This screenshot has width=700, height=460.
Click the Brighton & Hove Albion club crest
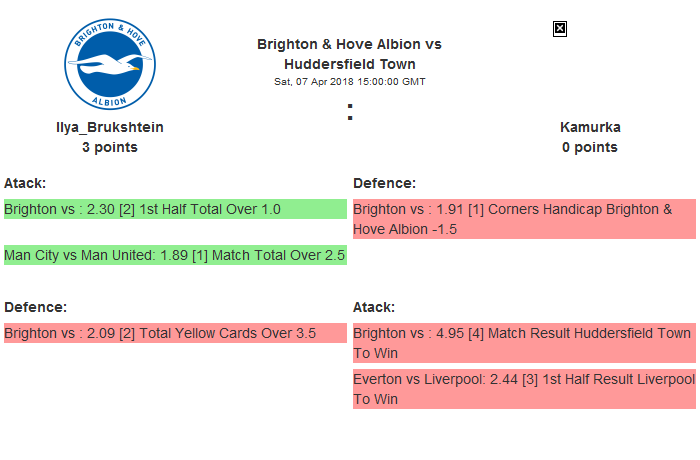pyautogui.click(x=110, y=63)
